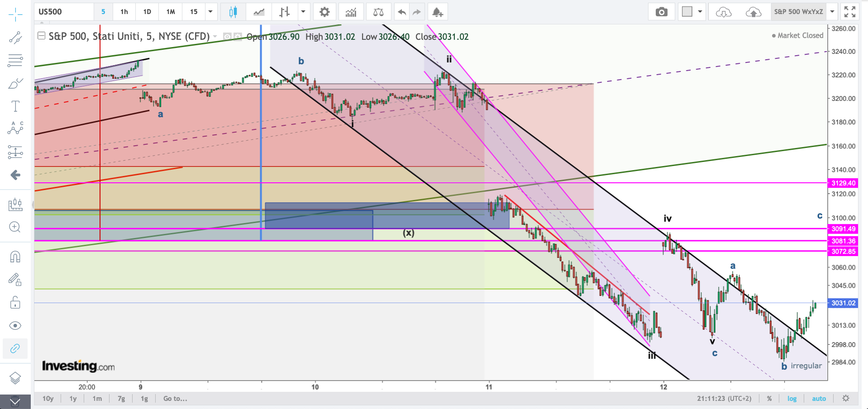Open the object tree layers icon
Screen dimensions: 868x409
point(15,378)
